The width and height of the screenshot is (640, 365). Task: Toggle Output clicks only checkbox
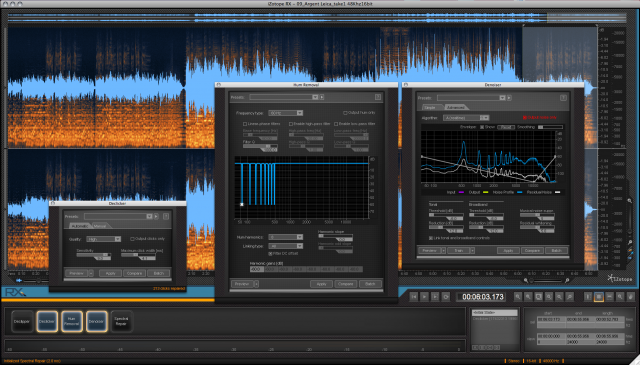[x=132, y=239]
